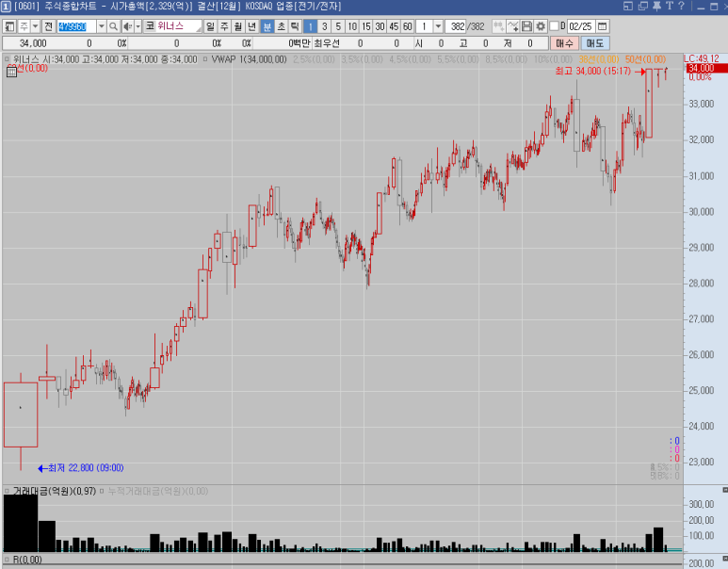Expand the stock code history dropdown
The width and height of the screenshot is (728, 569).
pos(101,26)
